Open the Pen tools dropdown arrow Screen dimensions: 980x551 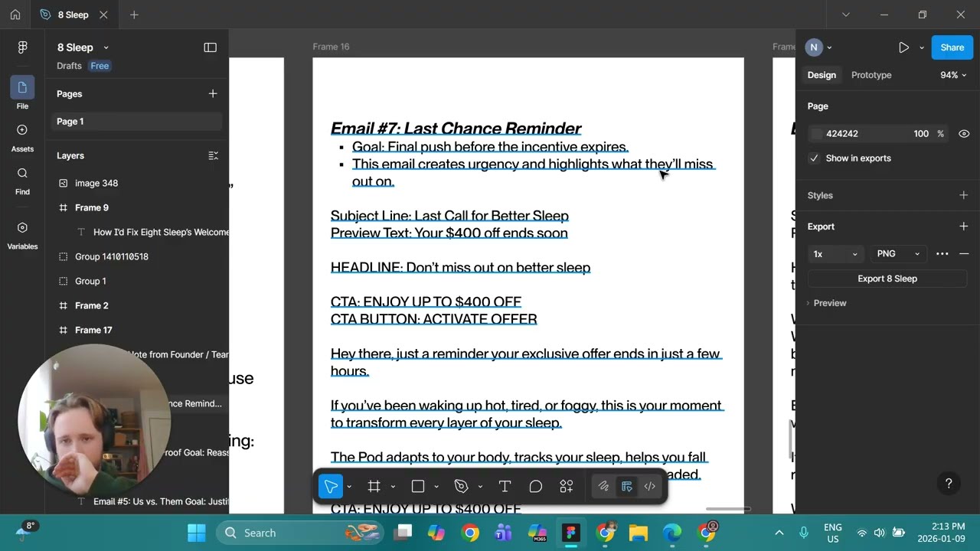pos(480,487)
